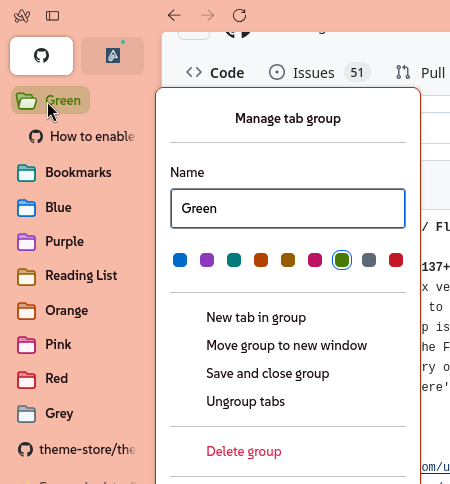
Task: Click the Bookmarks folder icon
Action: point(26,173)
